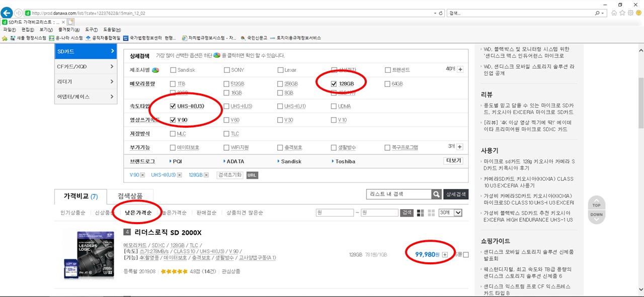
Task: Focus the 리스트 내 검색 field
Action: click(398, 194)
